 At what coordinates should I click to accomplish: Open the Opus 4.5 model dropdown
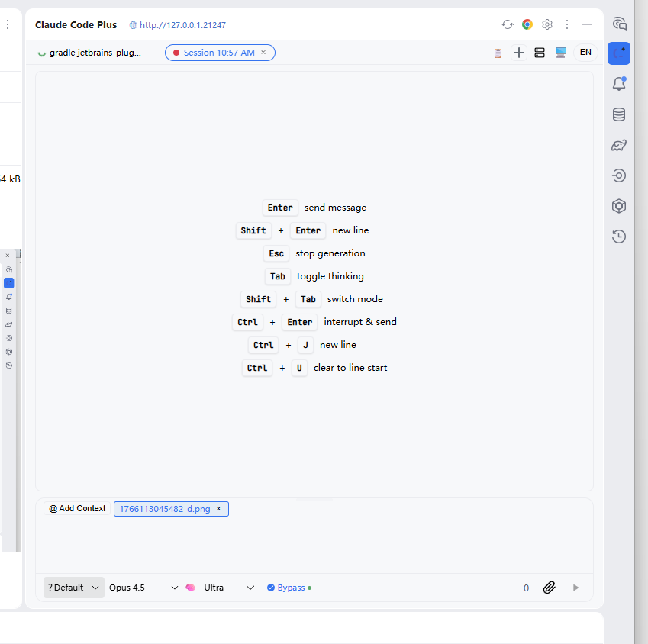143,588
